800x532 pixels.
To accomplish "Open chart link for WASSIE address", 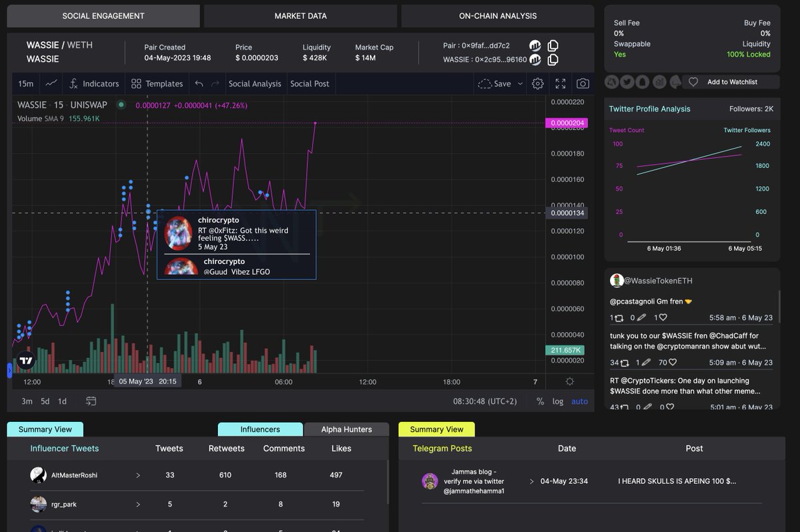I will [x=535, y=60].
